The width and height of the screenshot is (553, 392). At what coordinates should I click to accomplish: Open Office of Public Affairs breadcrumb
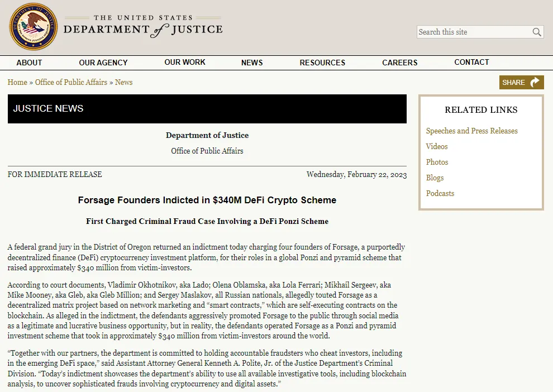(71, 82)
